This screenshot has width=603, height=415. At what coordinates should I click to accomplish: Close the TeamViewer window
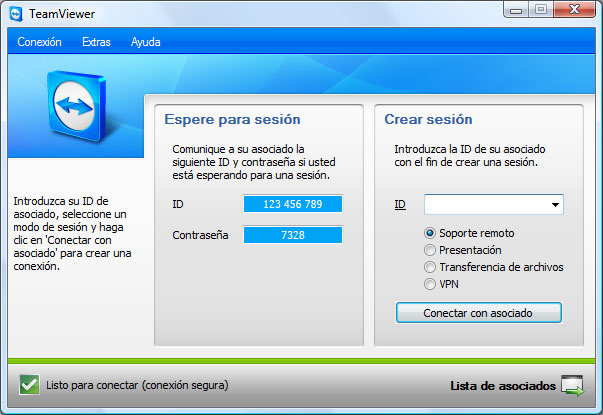point(575,10)
